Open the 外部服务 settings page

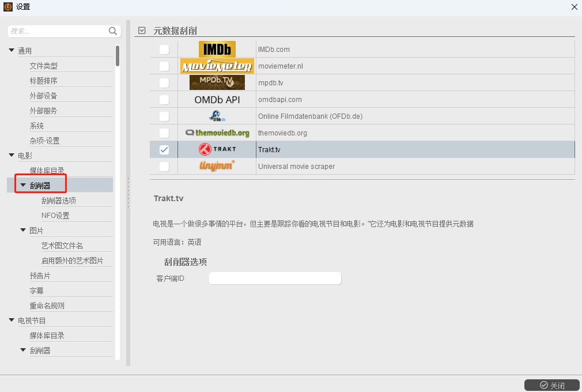(43, 111)
